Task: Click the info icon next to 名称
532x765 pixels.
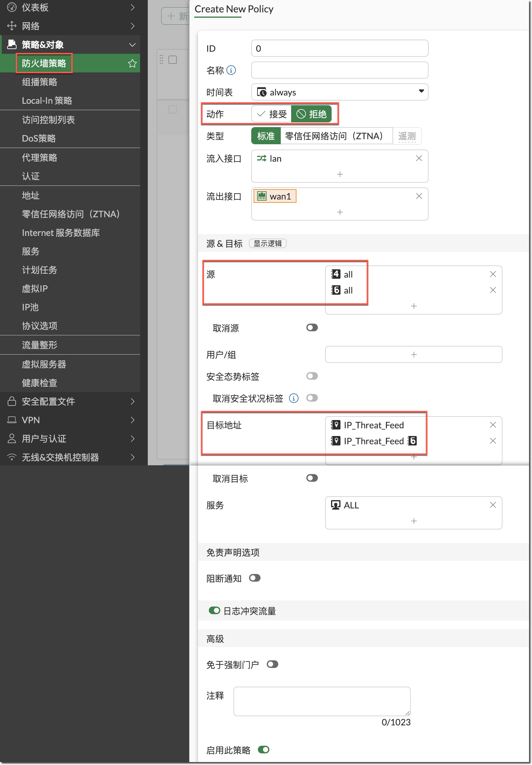Action: (231, 70)
